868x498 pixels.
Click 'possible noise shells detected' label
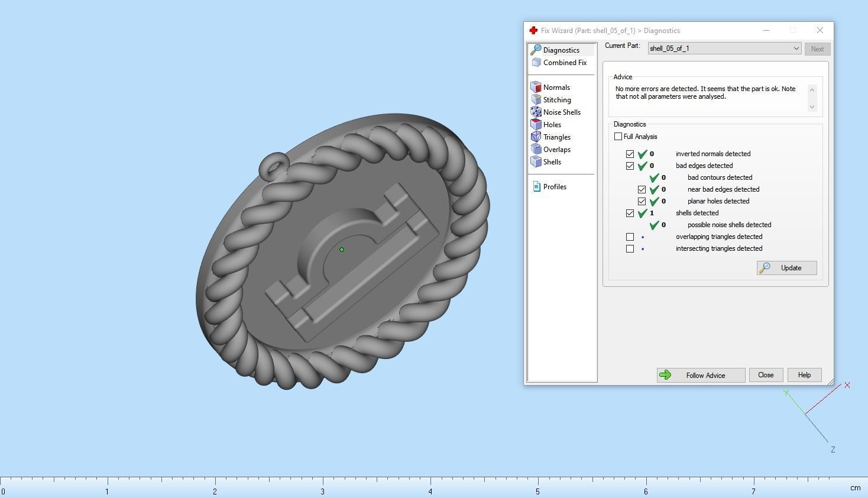click(729, 225)
